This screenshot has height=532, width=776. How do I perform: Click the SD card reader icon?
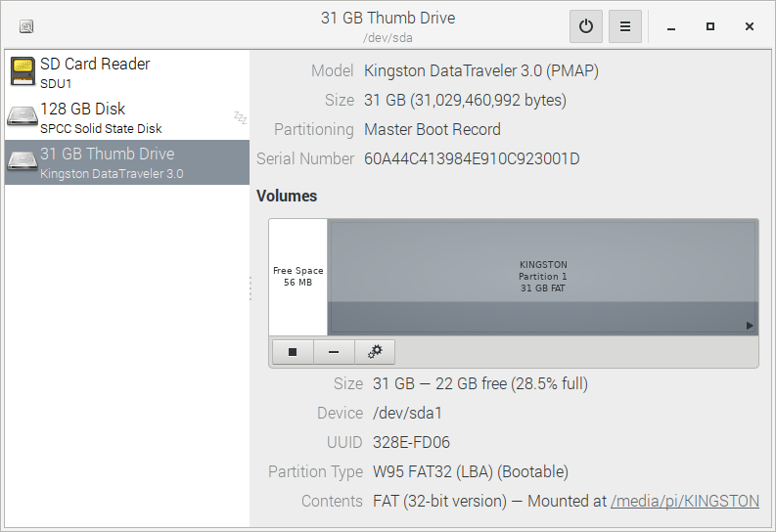(23, 71)
